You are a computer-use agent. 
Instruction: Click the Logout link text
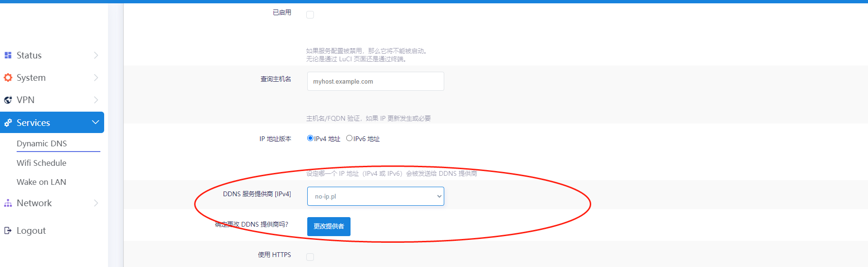coord(31,230)
